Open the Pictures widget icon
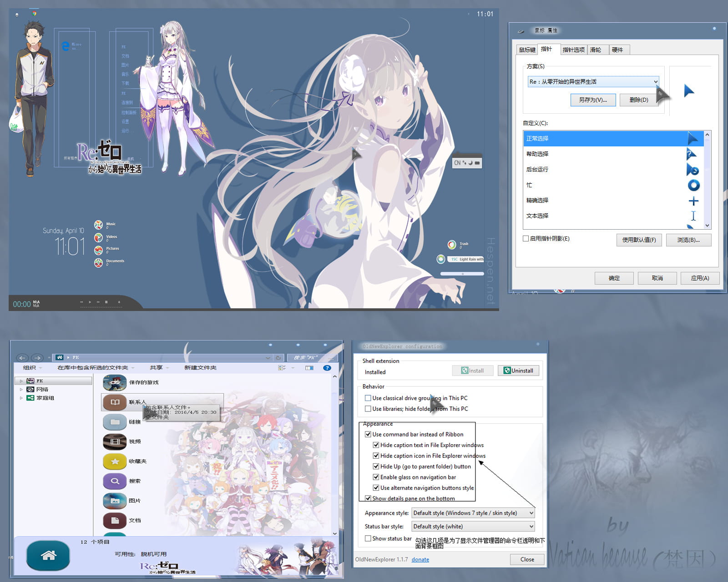 99,249
